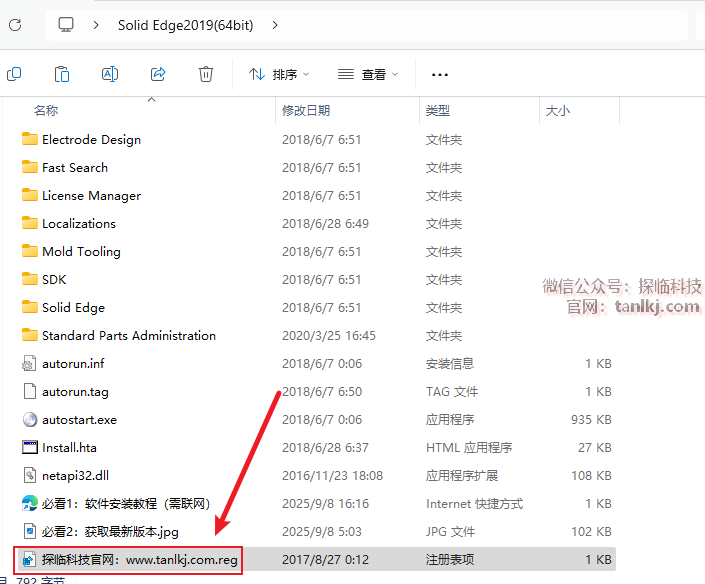Image resolution: width=705 pixels, height=584 pixels.
Task: Open the 查看 (View) dropdown
Action: [368, 74]
